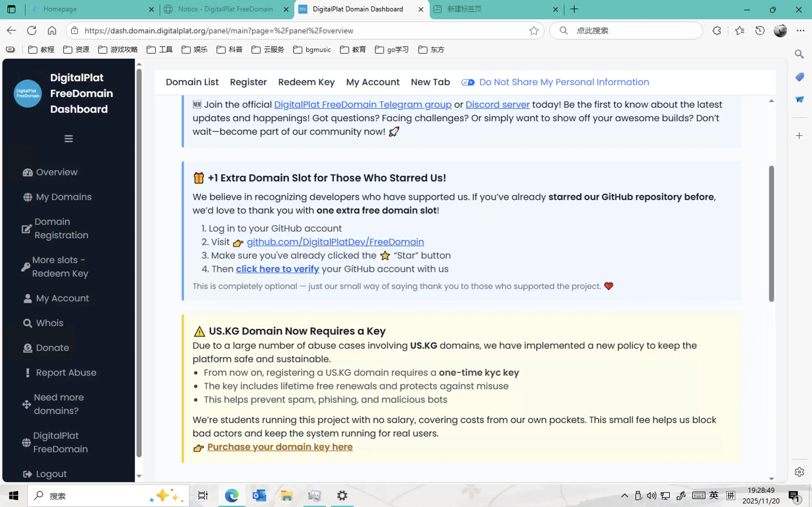Click Purchase your domain key here link
Image resolution: width=812 pixels, height=507 pixels.
(x=280, y=447)
